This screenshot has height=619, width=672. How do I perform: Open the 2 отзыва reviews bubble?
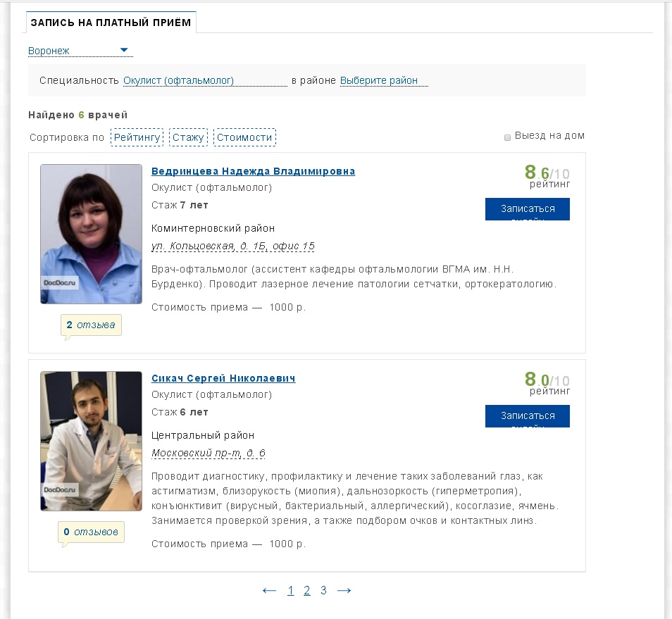tap(91, 325)
